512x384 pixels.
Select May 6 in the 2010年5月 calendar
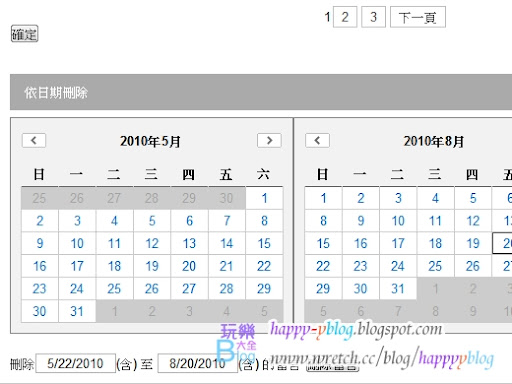(189, 221)
